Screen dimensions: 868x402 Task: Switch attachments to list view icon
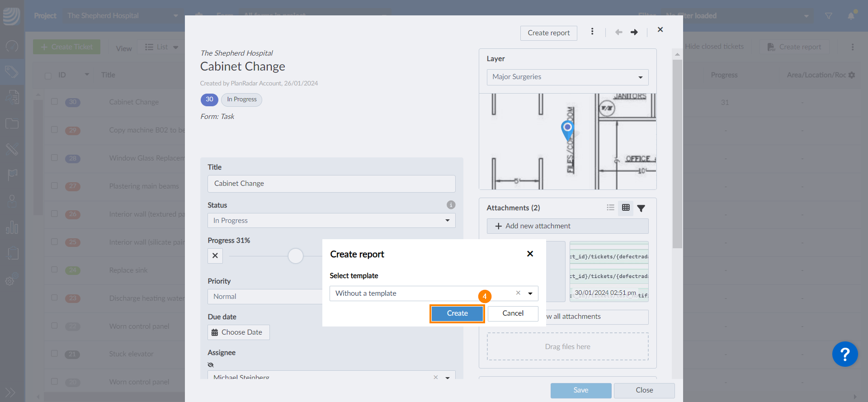coord(610,208)
